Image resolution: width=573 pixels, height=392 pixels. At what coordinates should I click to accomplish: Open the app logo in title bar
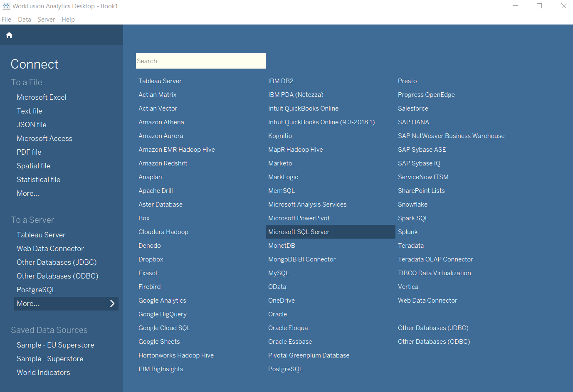click(6, 6)
